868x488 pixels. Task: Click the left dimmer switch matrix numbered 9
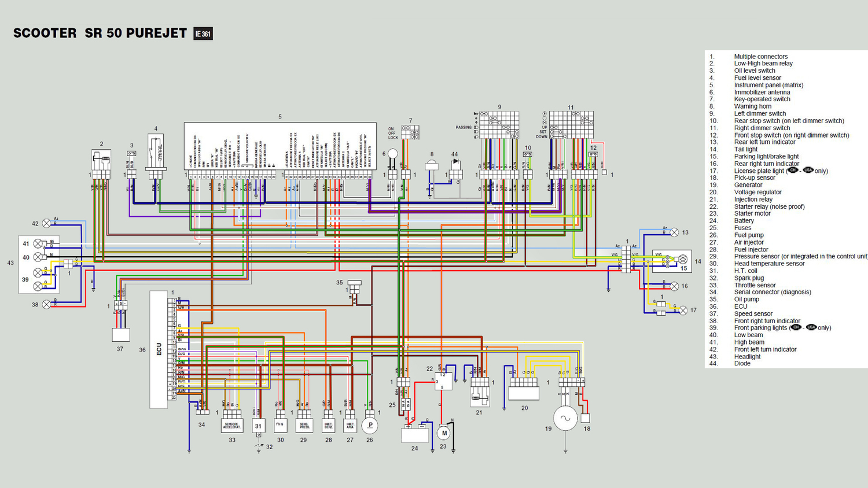tap(499, 125)
